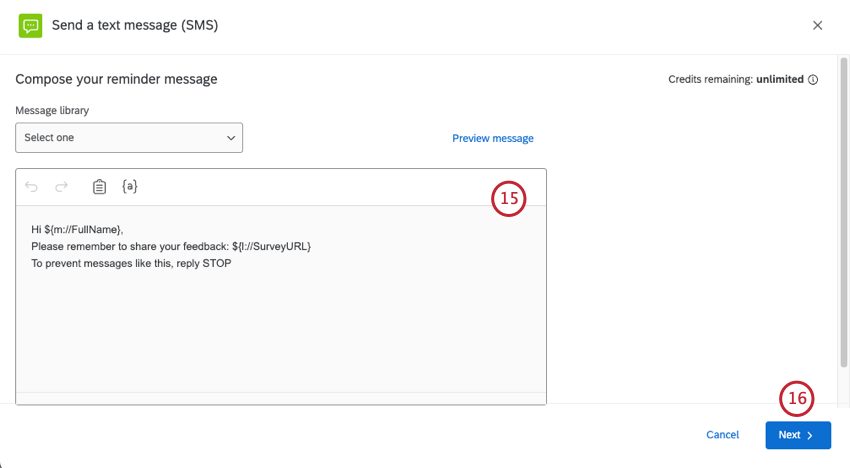Click the green SMS chat bubble icon
Image resolution: width=850 pixels, height=468 pixels.
point(31,25)
